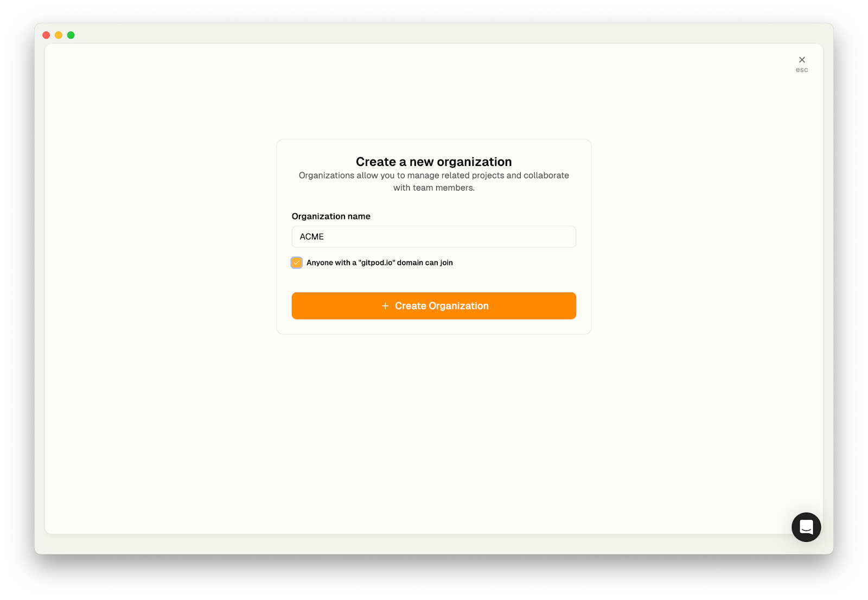Click the "Create a new organization" heading
The height and width of the screenshot is (600, 868).
[x=434, y=162]
